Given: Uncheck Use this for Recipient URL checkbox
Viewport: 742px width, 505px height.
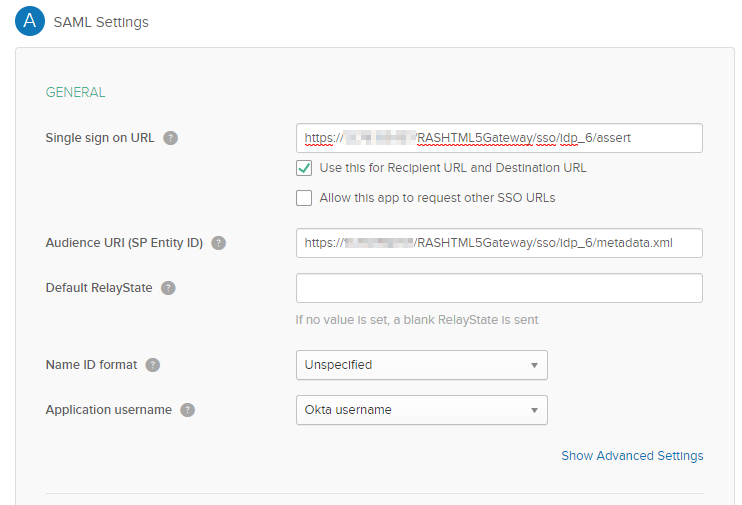Looking at the screenshot, I should coord(304,168).
